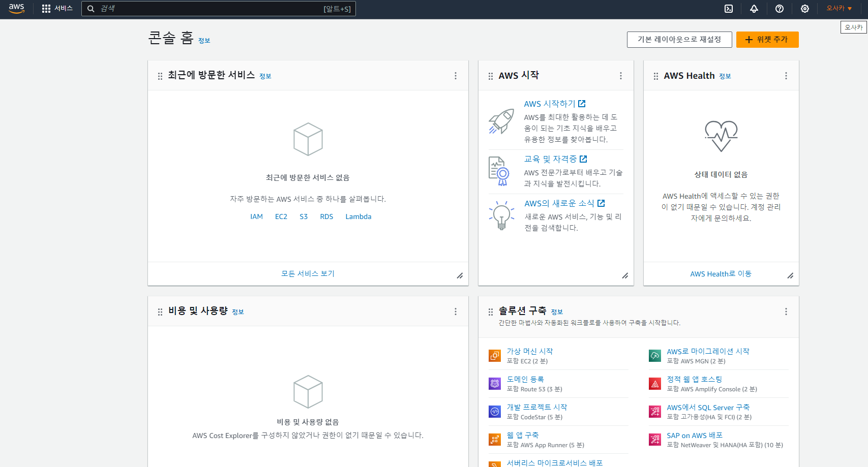Open options menu of 비용 및 사용량 widget

[456, 312]
